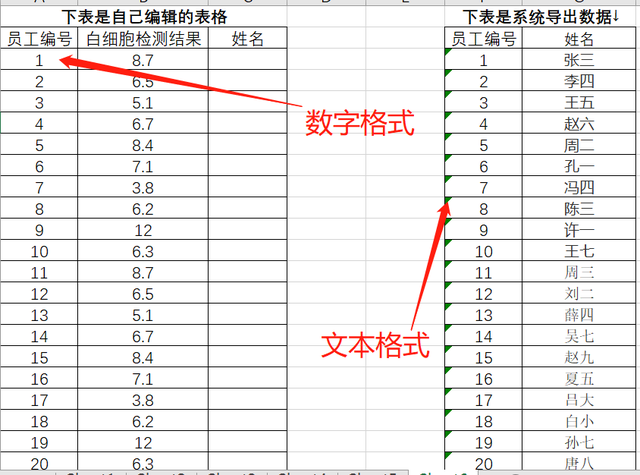This screenshot has height=475, width=640.
Task: Click result 7.1 for employee 6
Action: coord(143,166)
